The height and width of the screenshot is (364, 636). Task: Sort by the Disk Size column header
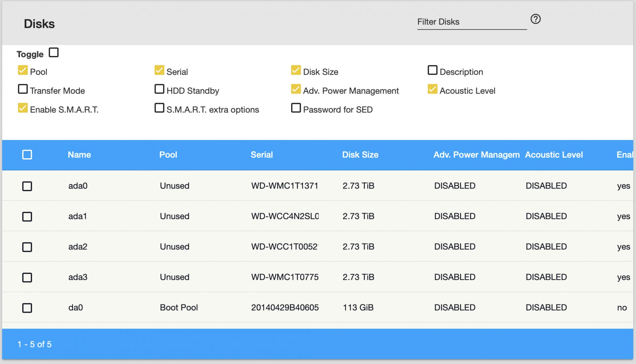pyautogui.click(x=360, y=155)
